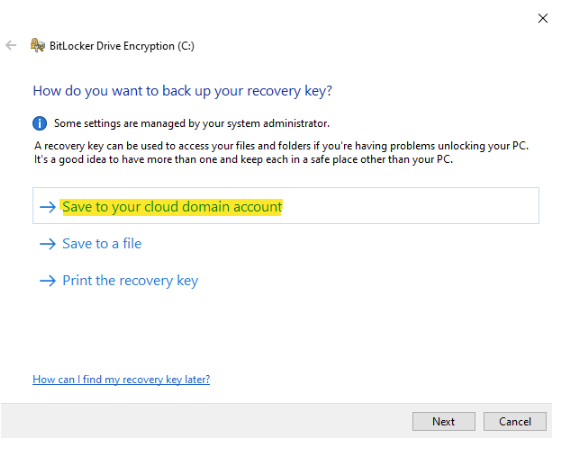Click arrow icon beside Save to a file
The width and height of the screenshot is (566, 454).
coord(48,244)
